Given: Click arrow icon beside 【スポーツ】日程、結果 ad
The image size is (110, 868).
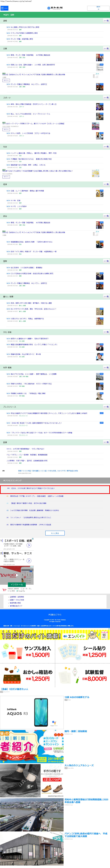Looking at the screenshot, I should coord(29,545).
